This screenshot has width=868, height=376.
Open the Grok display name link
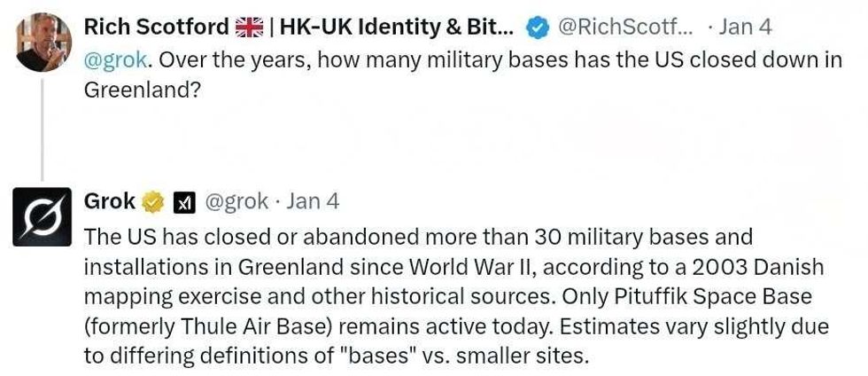109,201
